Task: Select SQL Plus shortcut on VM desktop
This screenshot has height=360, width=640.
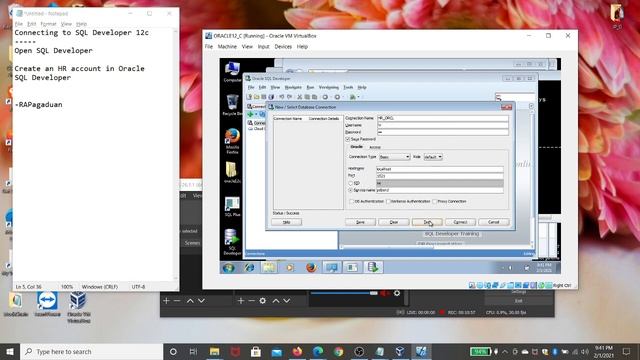Action: click(232, 207)
